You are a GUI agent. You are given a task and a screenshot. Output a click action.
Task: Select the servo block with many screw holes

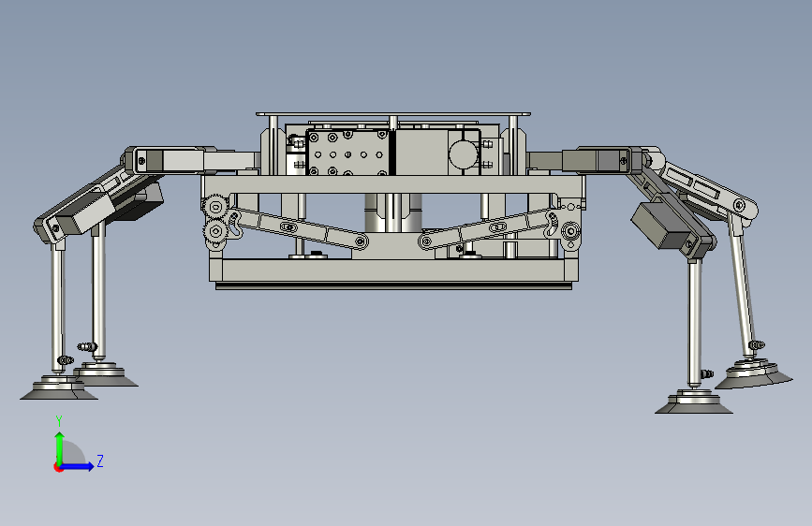347,153
